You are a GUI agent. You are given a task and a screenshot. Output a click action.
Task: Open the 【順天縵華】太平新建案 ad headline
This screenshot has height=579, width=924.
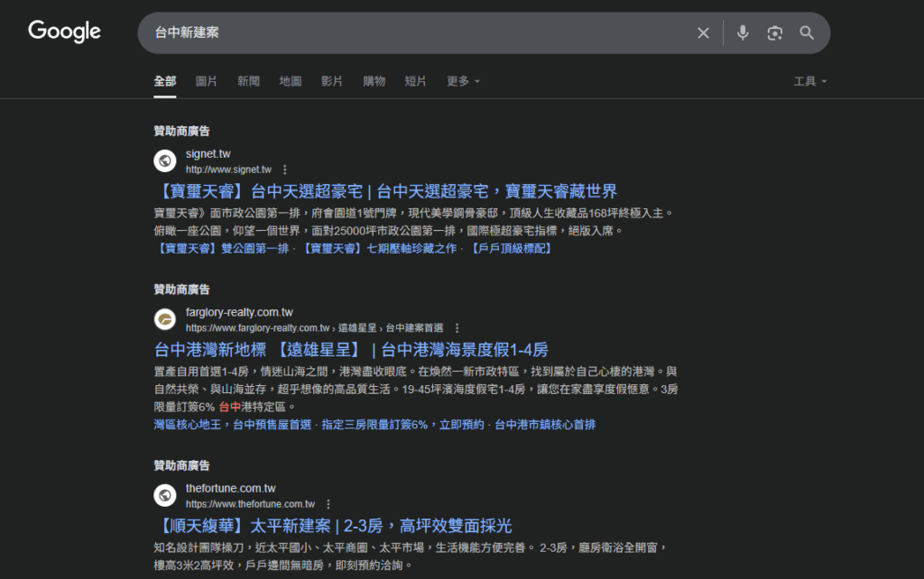tap(333, 526)
